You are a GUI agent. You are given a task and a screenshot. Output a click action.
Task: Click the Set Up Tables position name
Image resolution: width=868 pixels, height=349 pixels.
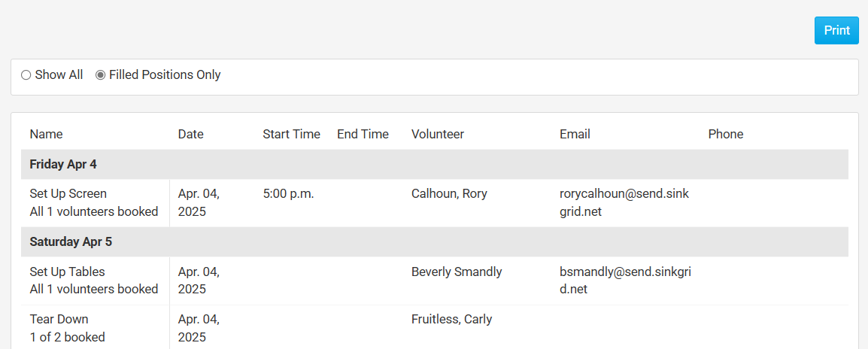point(68,272)
